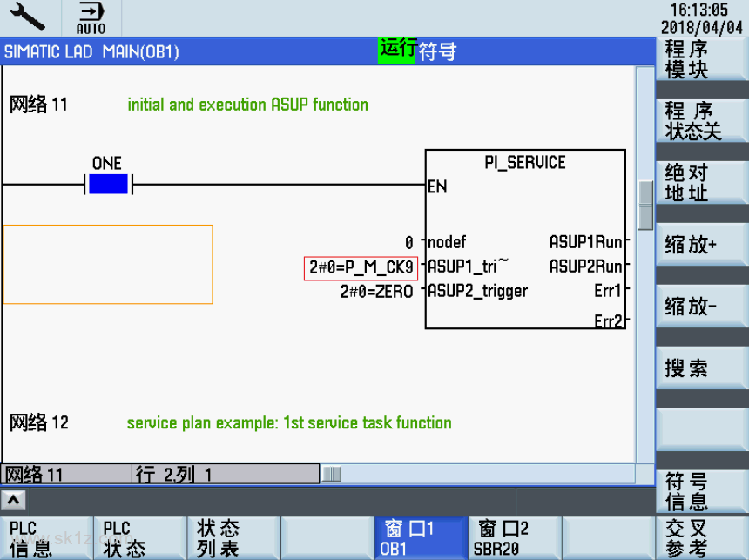Image resolution: width=749 pixels, height=560 pixels.
Task: Click the wrench setup icon
Action: pos(28,17)
